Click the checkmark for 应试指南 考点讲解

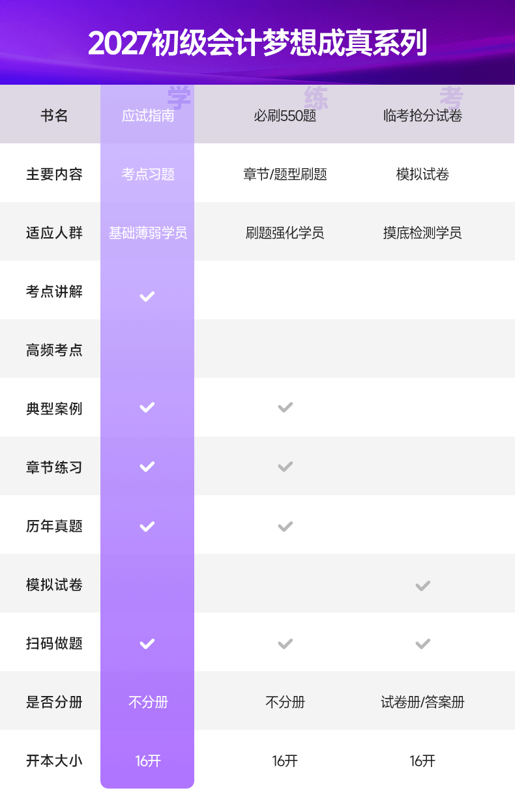point(147,297)
